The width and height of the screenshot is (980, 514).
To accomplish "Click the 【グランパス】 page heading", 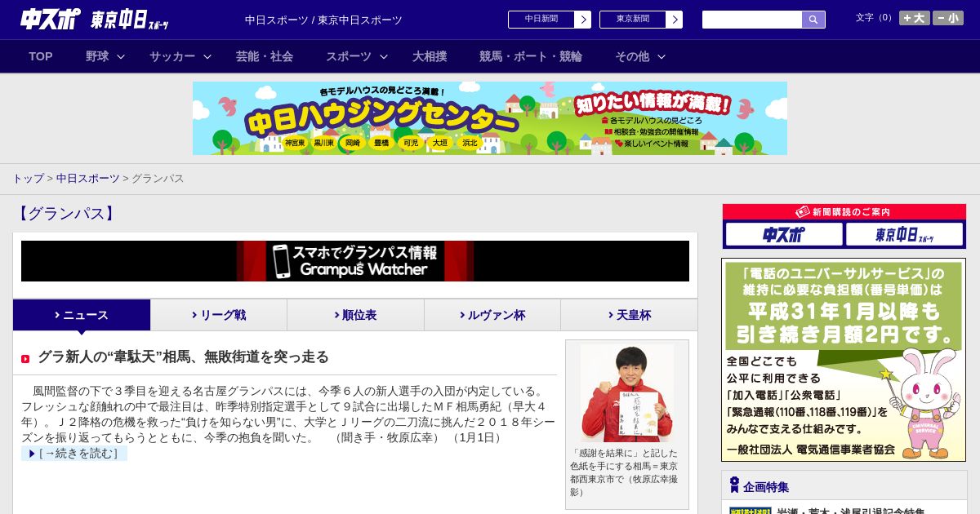I will point(66,214).
